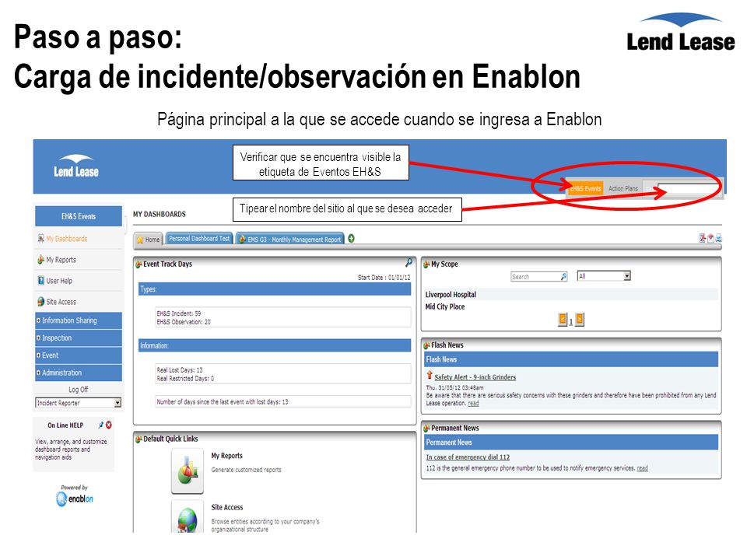
Task: Click page number 1 in My Scope
Action: pos(570,322)
